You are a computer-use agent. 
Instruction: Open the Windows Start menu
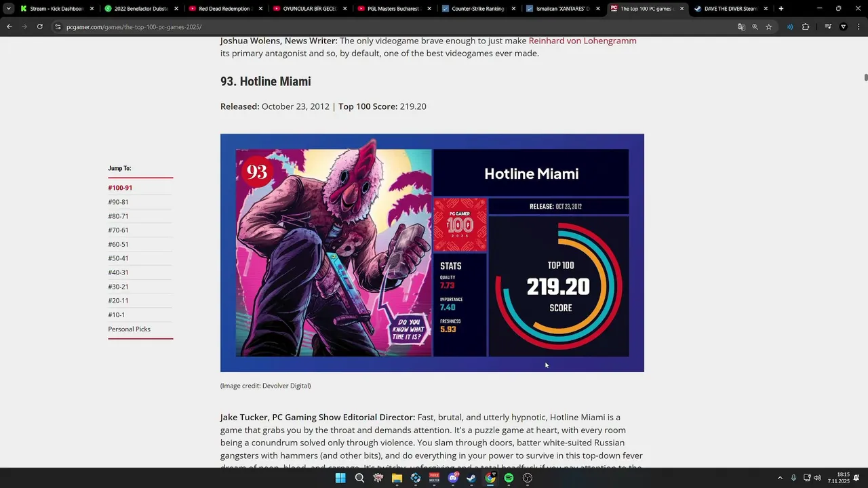340,478
